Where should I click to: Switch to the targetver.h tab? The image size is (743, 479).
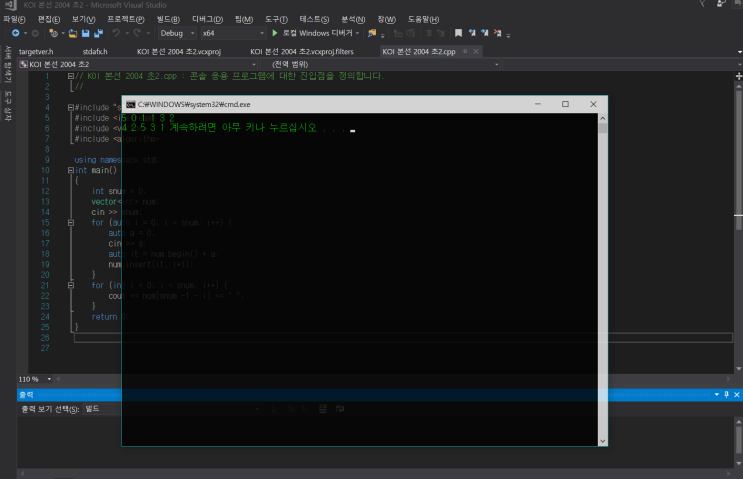coord(36,52)
